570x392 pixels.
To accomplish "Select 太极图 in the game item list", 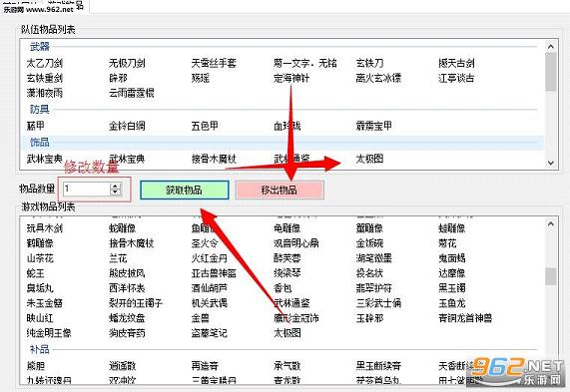I will tap(287, 333).
